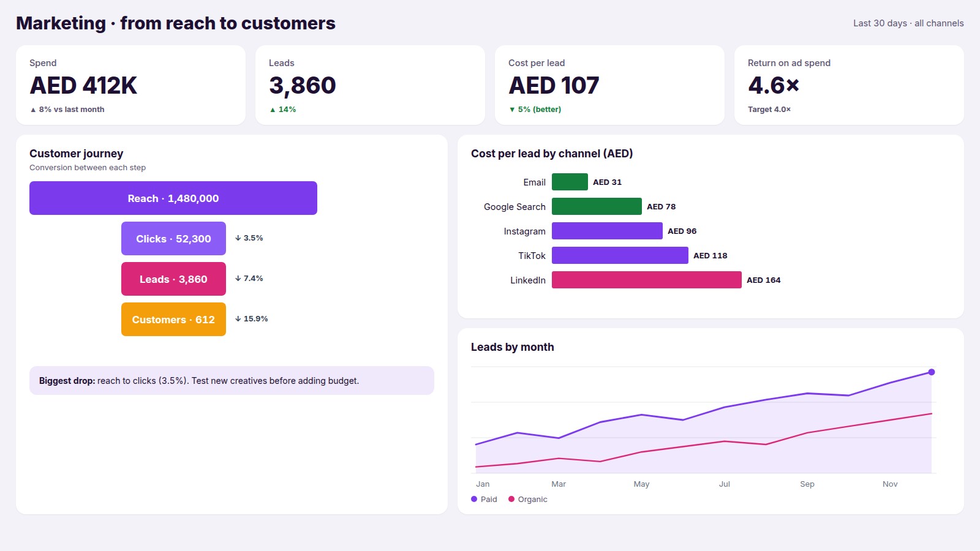This screenshot has width=980, height=551.
Task: Click the 4.6× return on ad spend value
Action: (x=774, y=85)
